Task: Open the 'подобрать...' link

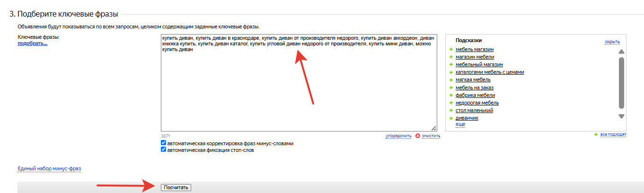Action: point(33,44)
